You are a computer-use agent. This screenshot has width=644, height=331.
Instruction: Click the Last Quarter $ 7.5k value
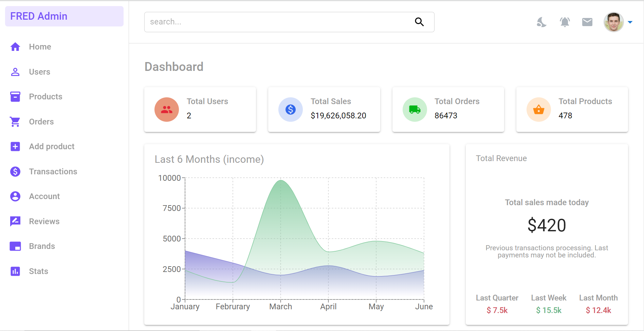click(497, 310)
